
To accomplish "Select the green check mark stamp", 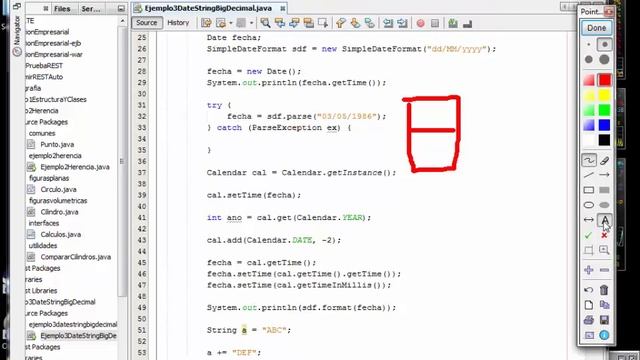I will tap(589, 235).
